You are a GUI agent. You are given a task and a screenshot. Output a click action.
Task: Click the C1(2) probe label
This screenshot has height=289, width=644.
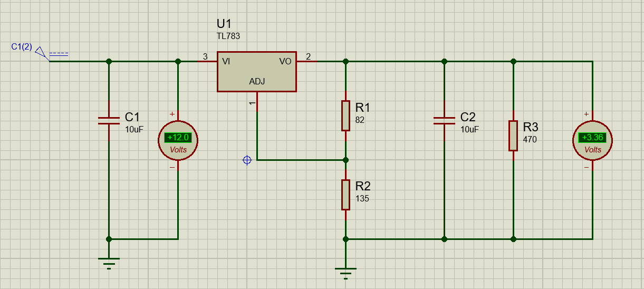[22, 47]
